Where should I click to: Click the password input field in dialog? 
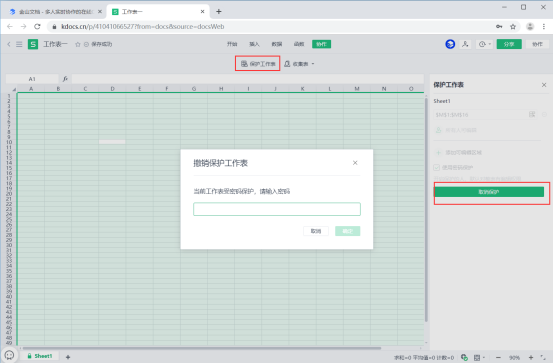[277, 209]
